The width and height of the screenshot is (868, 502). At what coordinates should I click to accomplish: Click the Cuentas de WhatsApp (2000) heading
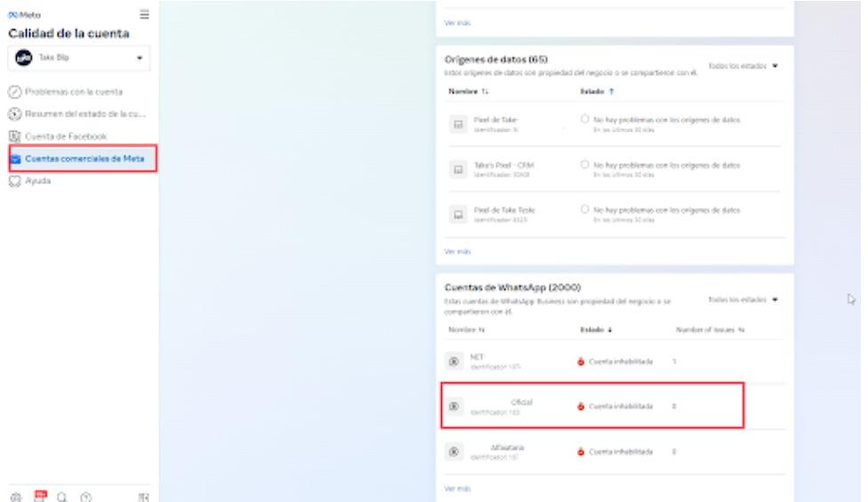point(512,288)
